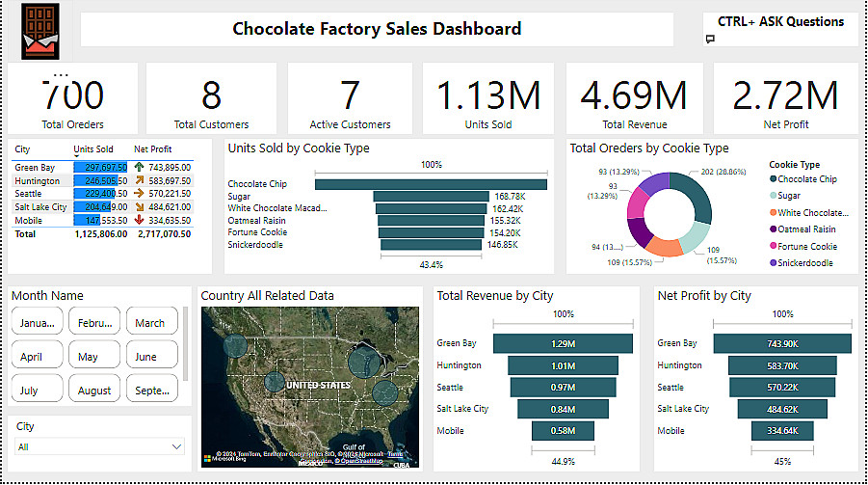This screenshot has height=485, width=868.
Task: Open OpenStreetMap link on map
Action: pos(360,461)
